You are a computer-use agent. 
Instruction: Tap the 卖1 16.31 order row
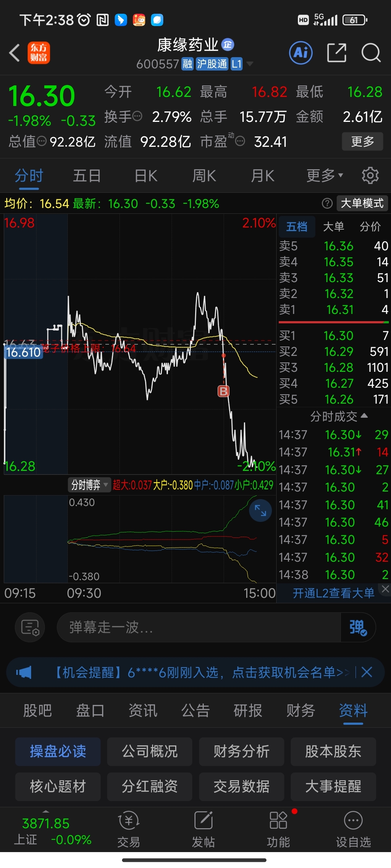point(334,310)
